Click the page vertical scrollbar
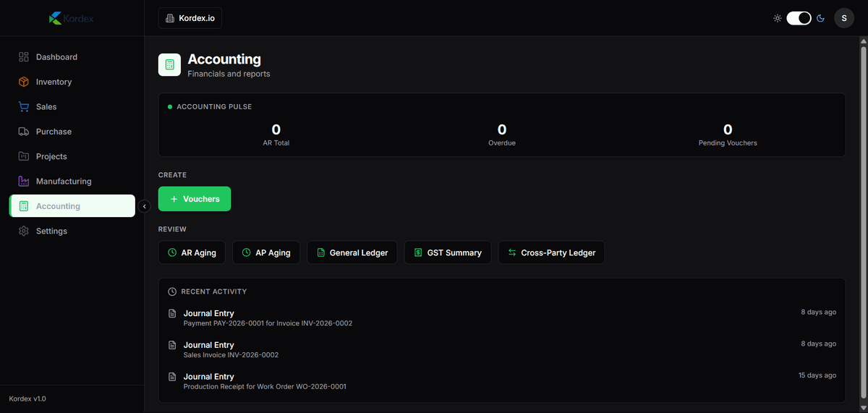The width and height of the screenshot is (868, 413). click(x=863, y=217)
